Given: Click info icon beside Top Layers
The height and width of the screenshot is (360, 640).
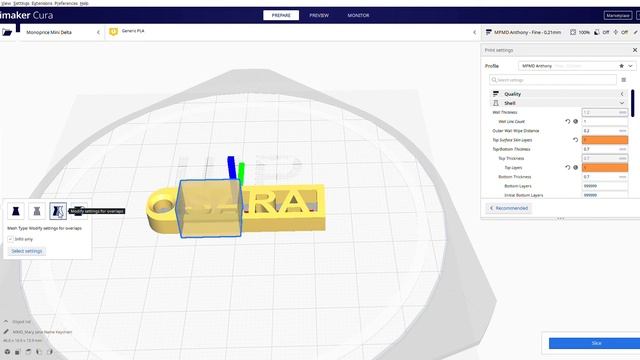Looking at the screenshot, I should [576, 167].
